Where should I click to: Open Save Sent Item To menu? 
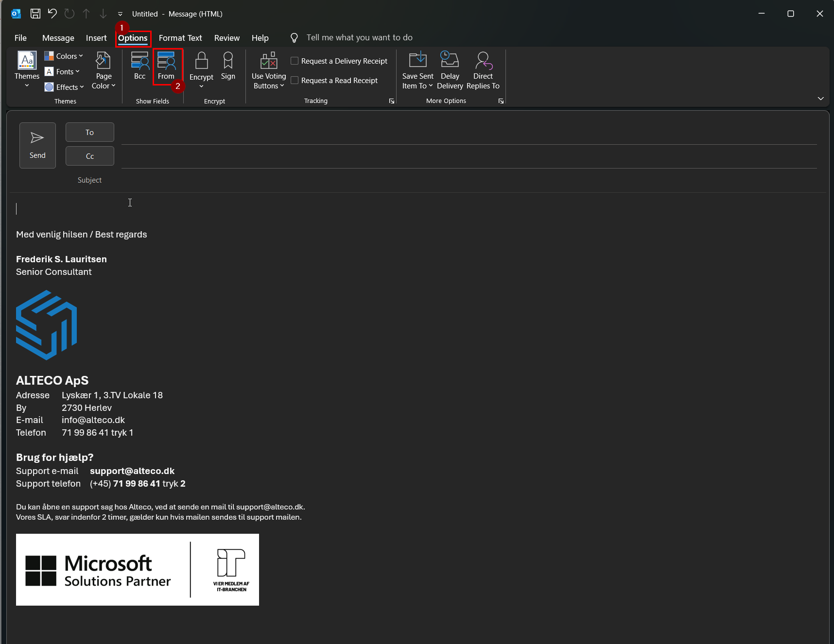(417, 70)
